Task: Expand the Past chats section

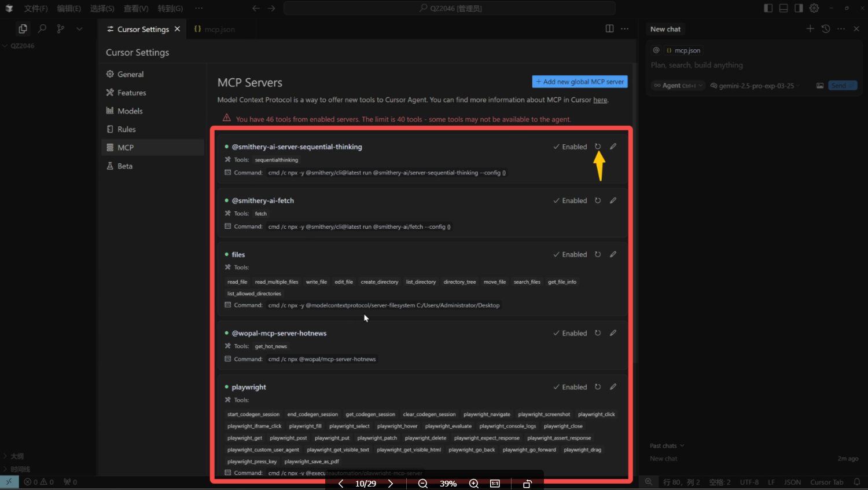Action: [667, 446]
